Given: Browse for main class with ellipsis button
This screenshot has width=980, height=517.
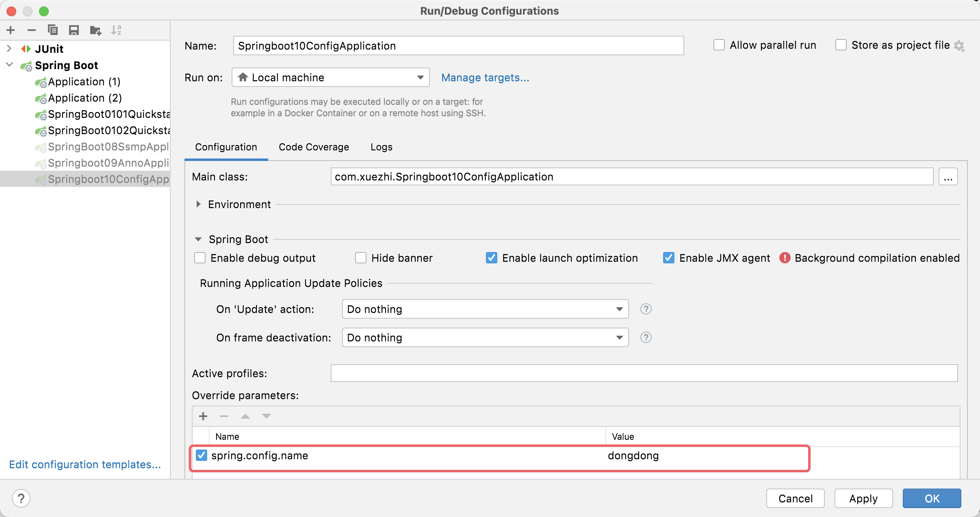Looking at the screenshot, I should click(948, 177).
